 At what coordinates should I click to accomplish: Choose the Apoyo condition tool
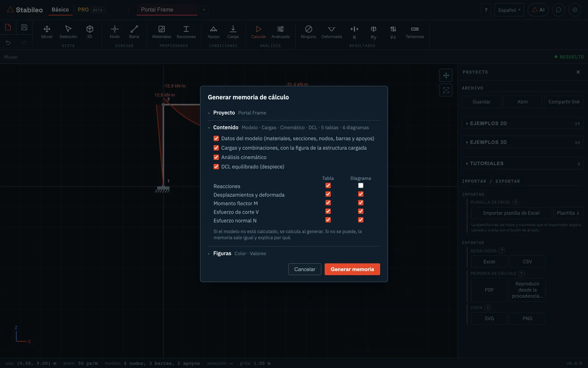(214, 32)
